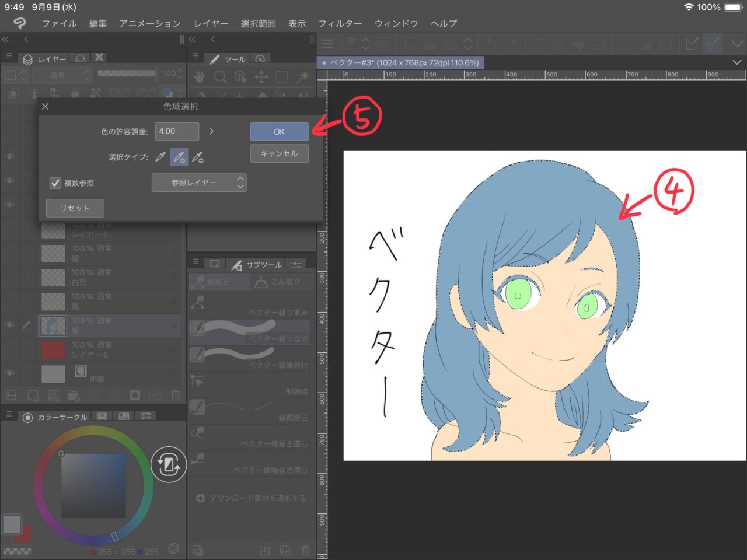Select the Zoom magnifier tool
Viewport: 747px width, 560px height.
coord(220,76)
